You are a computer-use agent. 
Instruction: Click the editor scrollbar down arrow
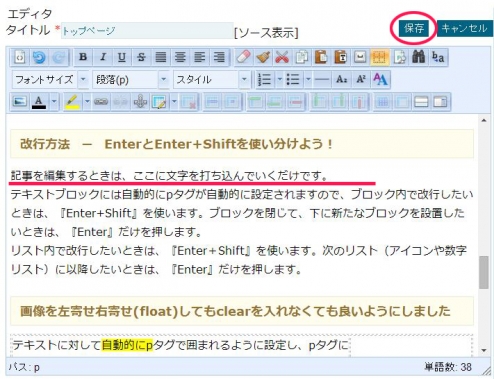coord(484,350)
